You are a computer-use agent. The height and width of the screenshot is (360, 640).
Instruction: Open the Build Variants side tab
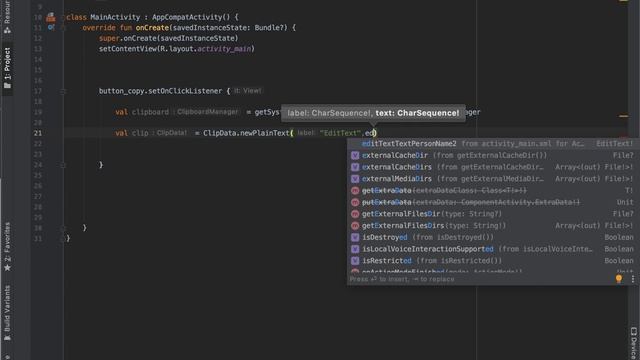click(x=7, y=313)
